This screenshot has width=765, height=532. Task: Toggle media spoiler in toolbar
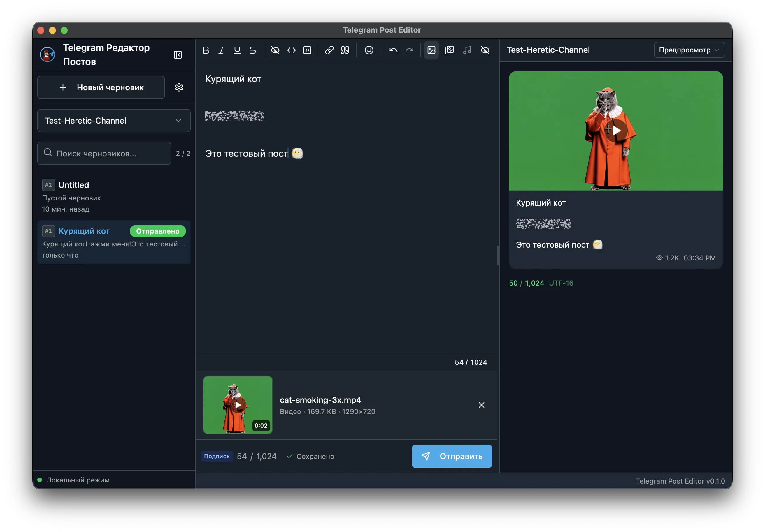pos(485,50)
